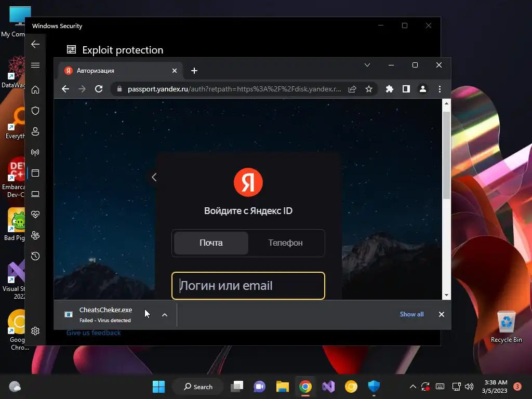
Task: Open Chrome side panel icon
Action: coord(406,89)
